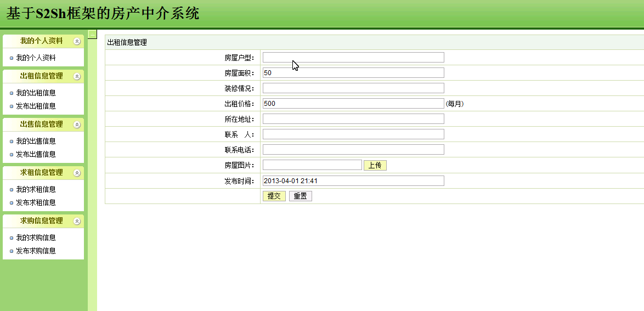Screen dimensions: 644x311
Task: Open 我的求购信息 link
Action: [36, 238]
